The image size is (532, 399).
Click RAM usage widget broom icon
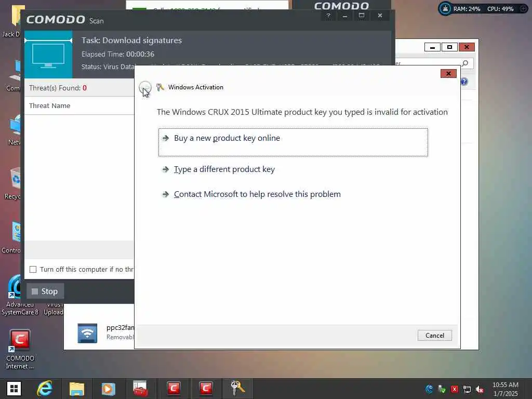[x=445, y=9]
